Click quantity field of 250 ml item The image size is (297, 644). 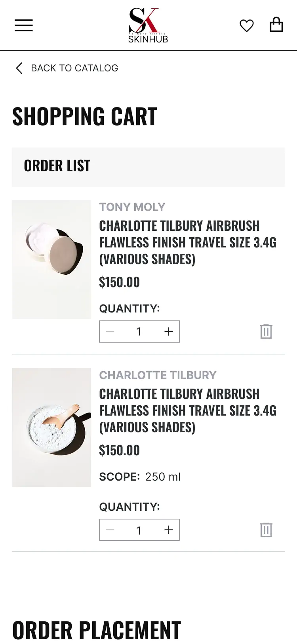[139, 530]
